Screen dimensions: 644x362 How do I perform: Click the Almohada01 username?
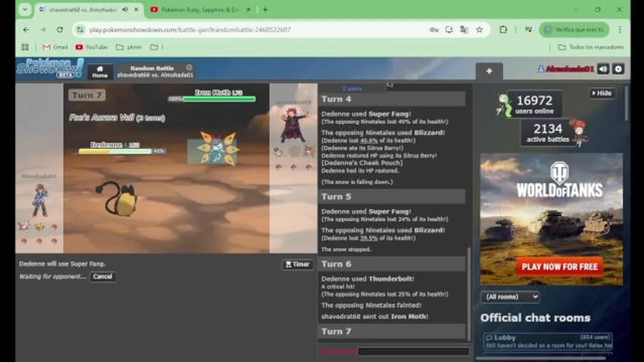570,69
